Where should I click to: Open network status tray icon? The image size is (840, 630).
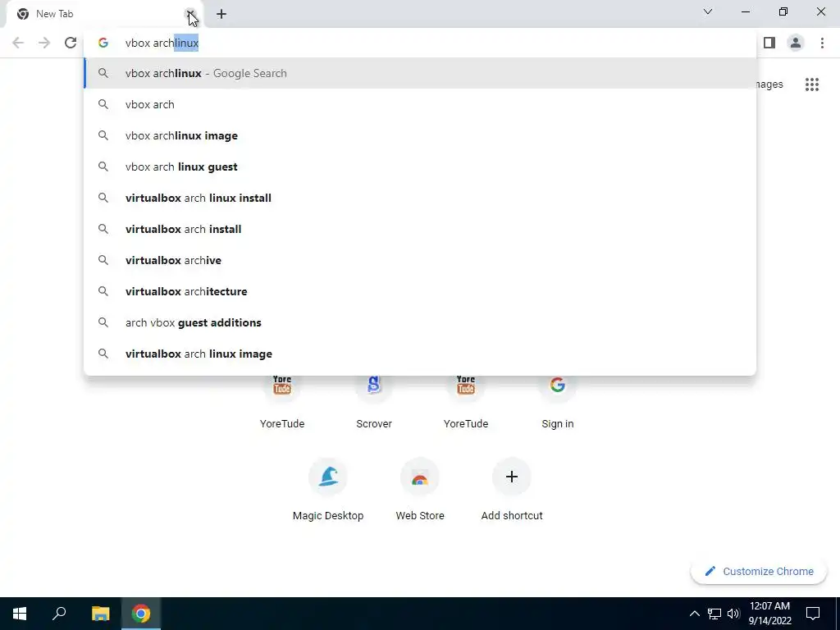pos(714,614)
